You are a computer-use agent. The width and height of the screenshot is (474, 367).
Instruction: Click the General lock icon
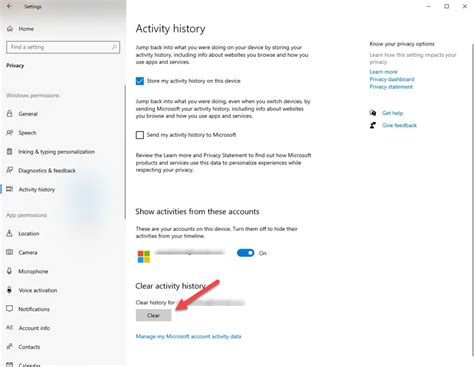pyautogui.click(x=10, y=113)
